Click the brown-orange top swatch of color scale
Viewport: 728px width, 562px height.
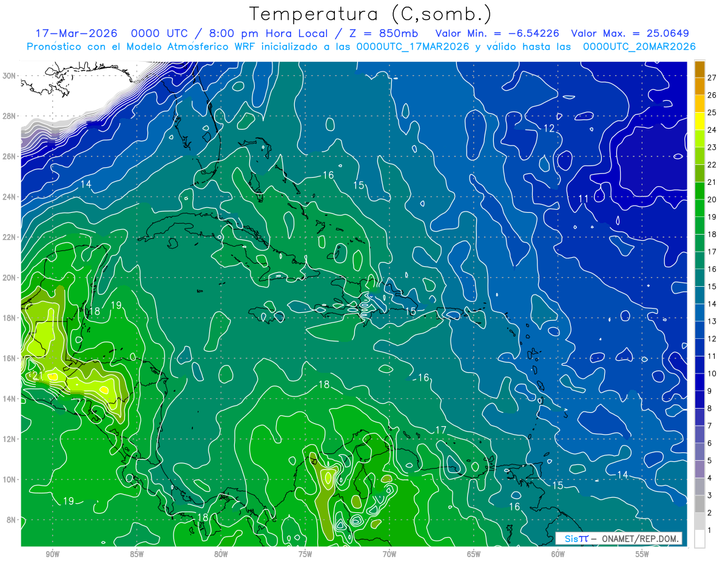point(699,69)
